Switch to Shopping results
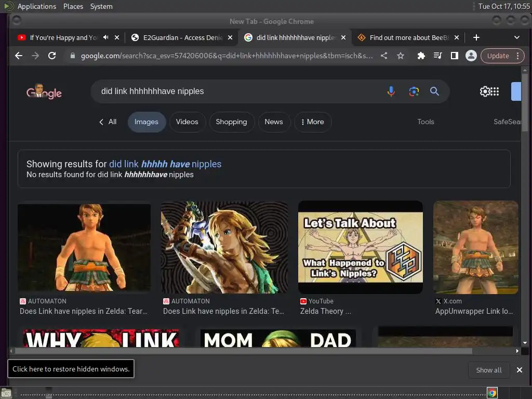Image resolution: width=532 pixels, height=399 pixels. pos(231,122)
